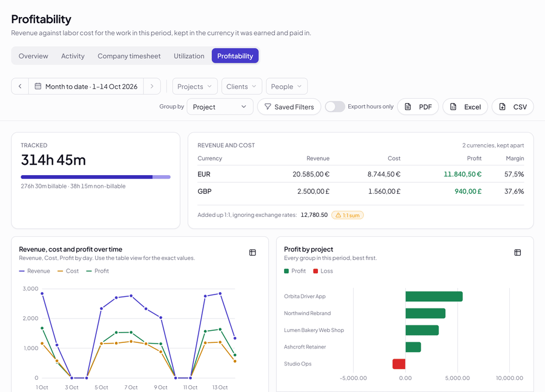
Task: Click the Studio Ops project label
Action: pos(297,364)
